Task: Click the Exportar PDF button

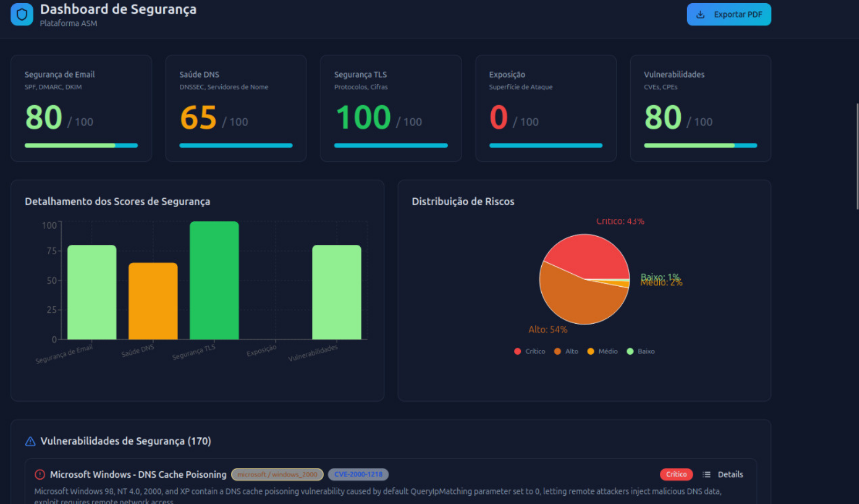Action: point(729,14)
